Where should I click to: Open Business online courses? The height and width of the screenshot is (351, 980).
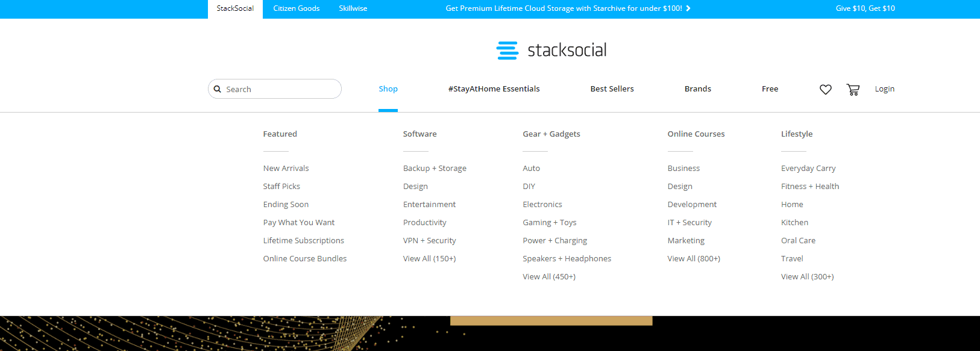(683, 168)
